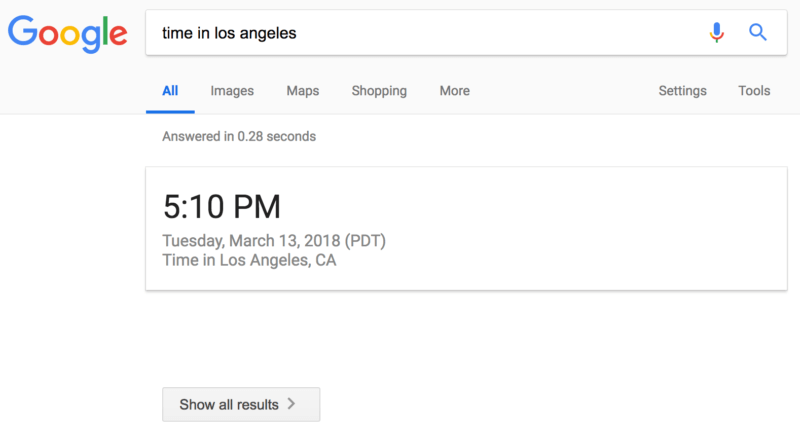
Task: Focus the search box containing "time in los angeles"
Action: pyautogui.click(x=420, y=33)
